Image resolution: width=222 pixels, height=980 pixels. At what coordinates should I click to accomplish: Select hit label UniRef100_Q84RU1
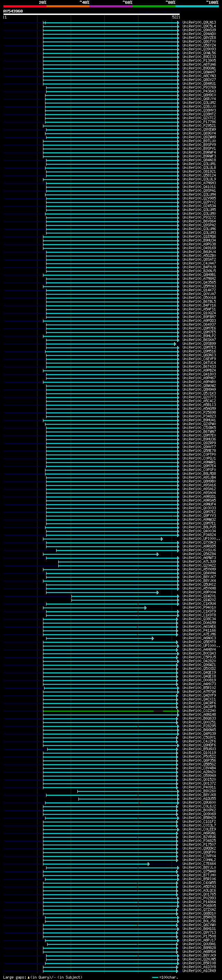click(199, 84)
